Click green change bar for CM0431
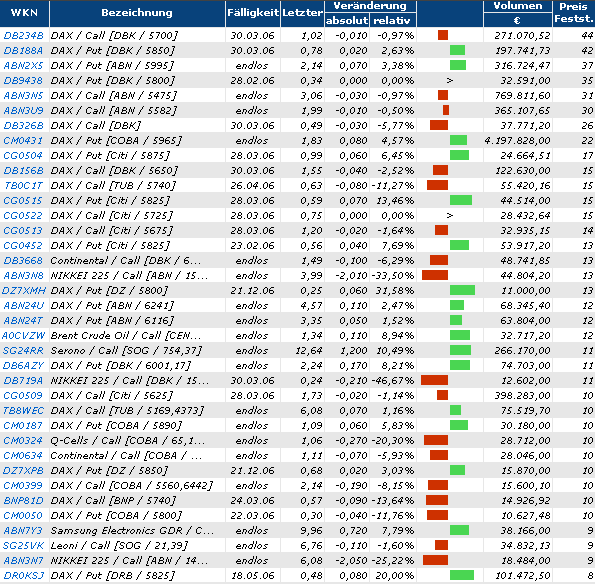595x584 pixels. [x=458, y=140]
